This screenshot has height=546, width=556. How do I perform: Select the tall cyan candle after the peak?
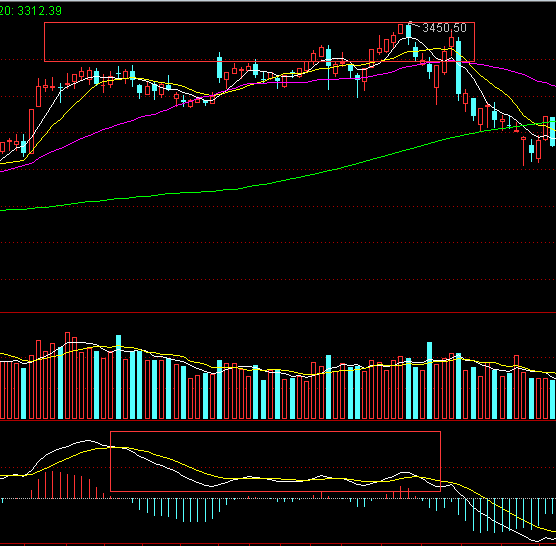tap(458, 67)
